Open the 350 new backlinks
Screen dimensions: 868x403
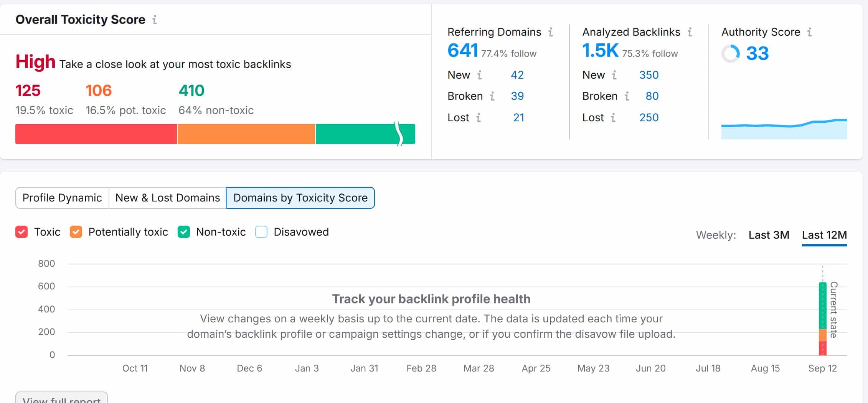[649, 75]
